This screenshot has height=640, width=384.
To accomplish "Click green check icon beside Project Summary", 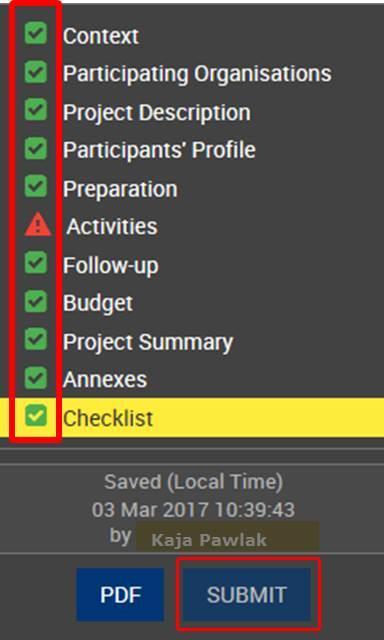I will [x=36, y=339].
